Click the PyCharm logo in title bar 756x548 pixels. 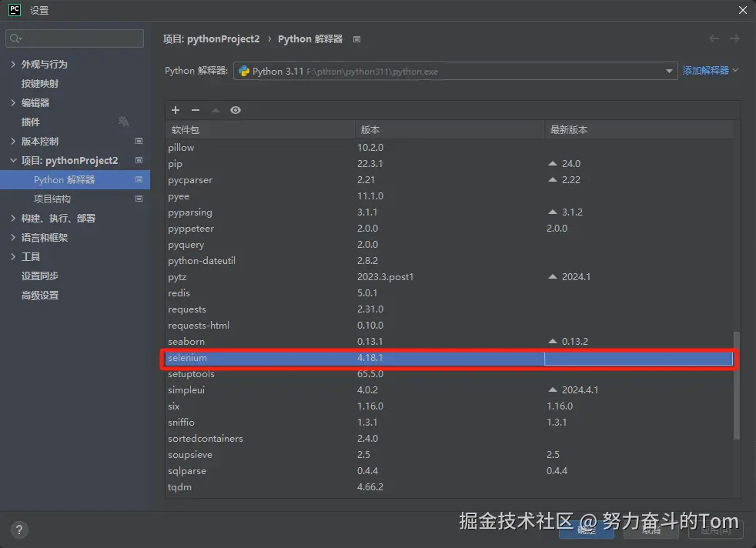pyautogui.click(x=15, y=10)
